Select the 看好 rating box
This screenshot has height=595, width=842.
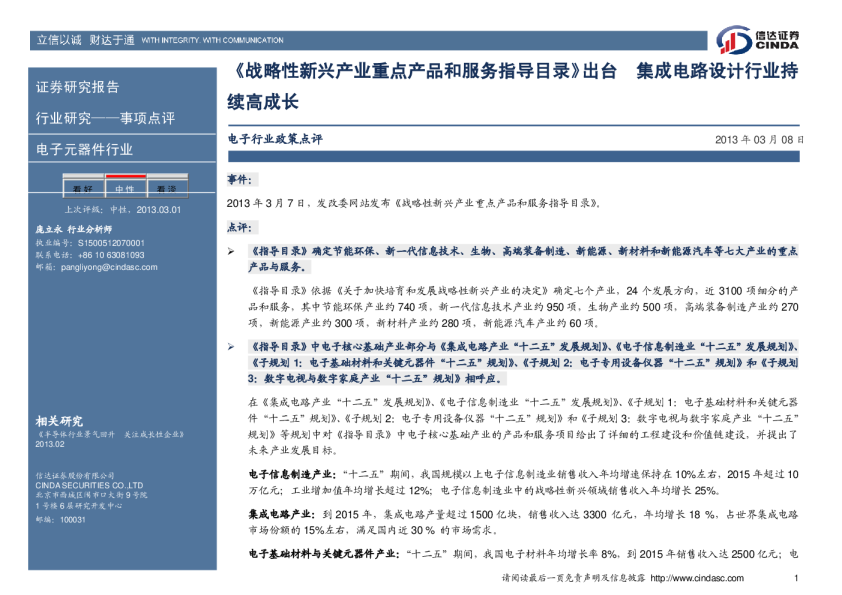tap(82, 189)
